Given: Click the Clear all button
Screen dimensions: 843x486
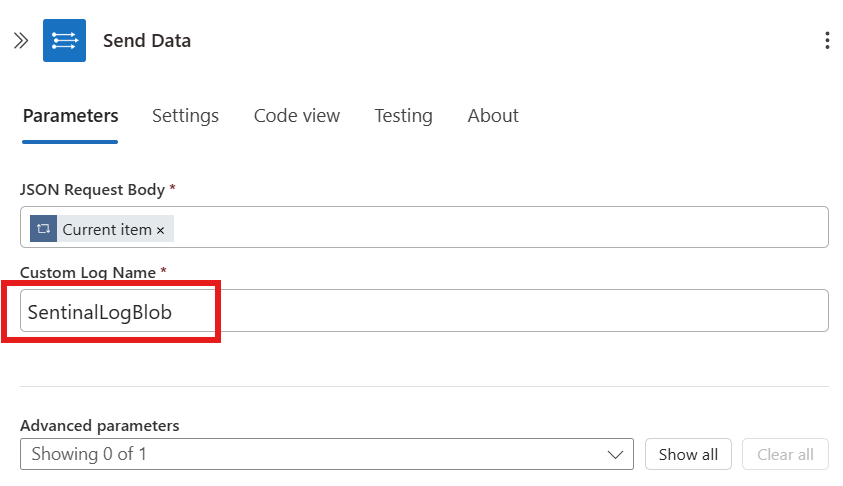Looking at the screenshot, I should 785,454.
